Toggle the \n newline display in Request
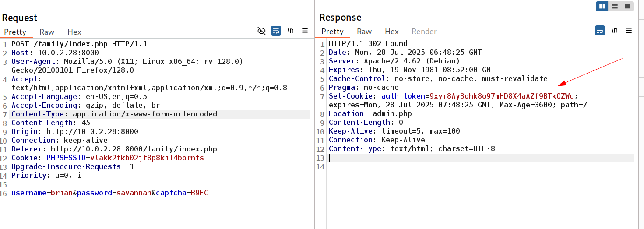 pos(291,31)
